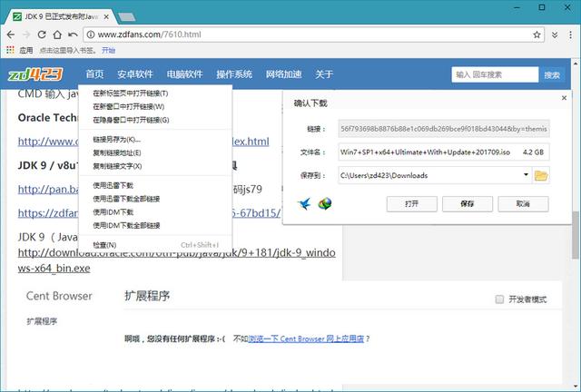Viewport: 581px width, 392px height.
Task: Click the undo closed tab icon
Action: click(73, 34)
